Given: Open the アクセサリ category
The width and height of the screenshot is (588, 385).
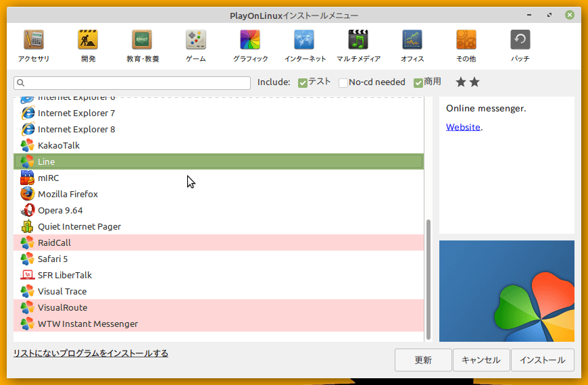Looking at the screenshot, I should 34,46.
